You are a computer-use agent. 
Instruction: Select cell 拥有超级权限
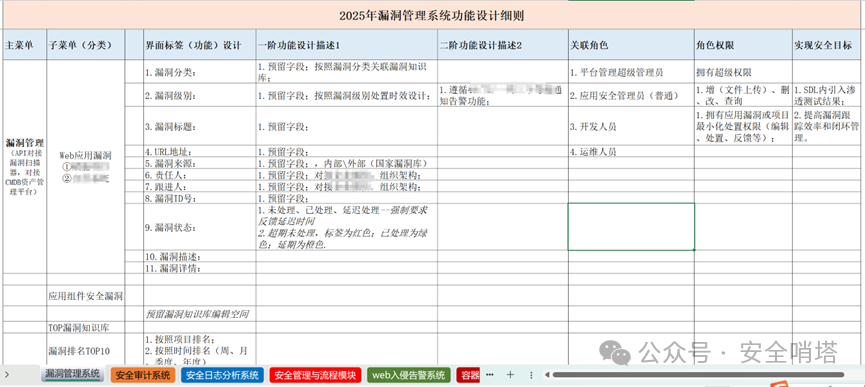click(744, 72)
